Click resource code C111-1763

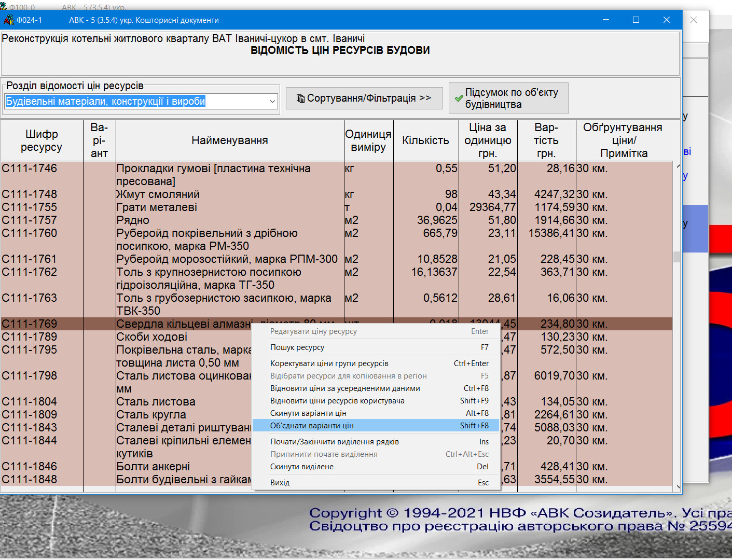click(30, 298)
